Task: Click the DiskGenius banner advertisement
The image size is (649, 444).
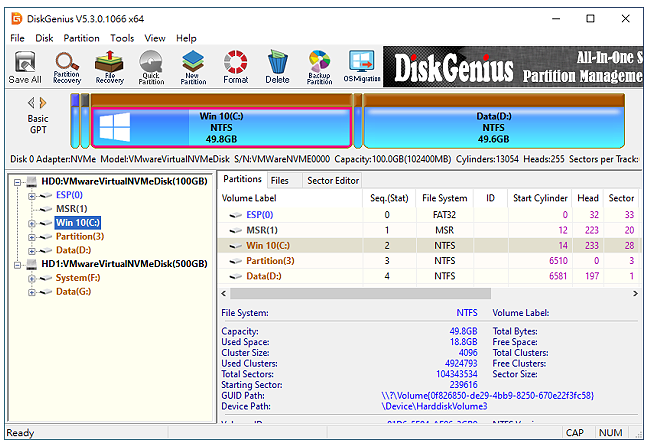Action: (x=513, y=67)
